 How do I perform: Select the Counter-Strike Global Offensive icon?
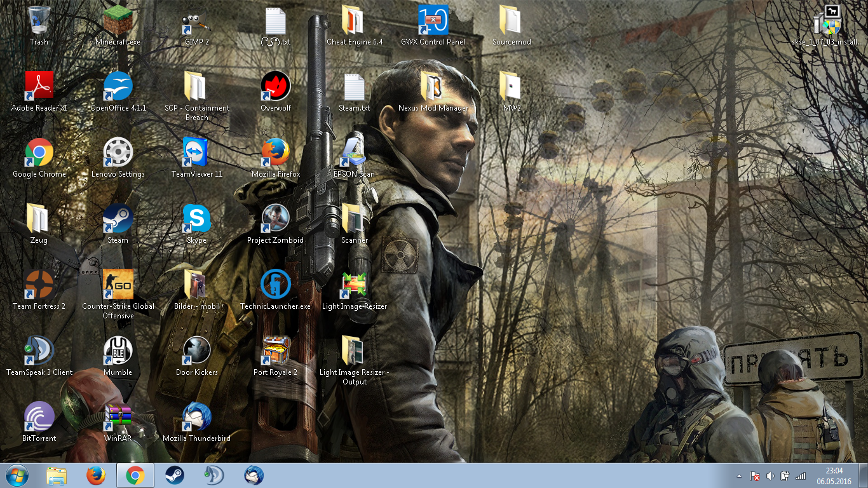pos(118,286)
